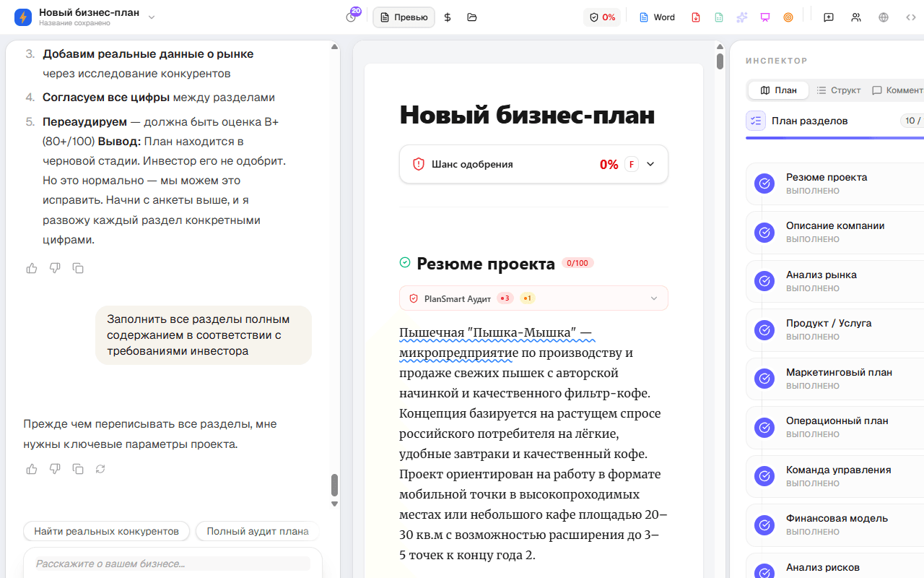Click the history clock icon with badge 20
The width and height of the screenshot is (924, 578).
(351, 17)
